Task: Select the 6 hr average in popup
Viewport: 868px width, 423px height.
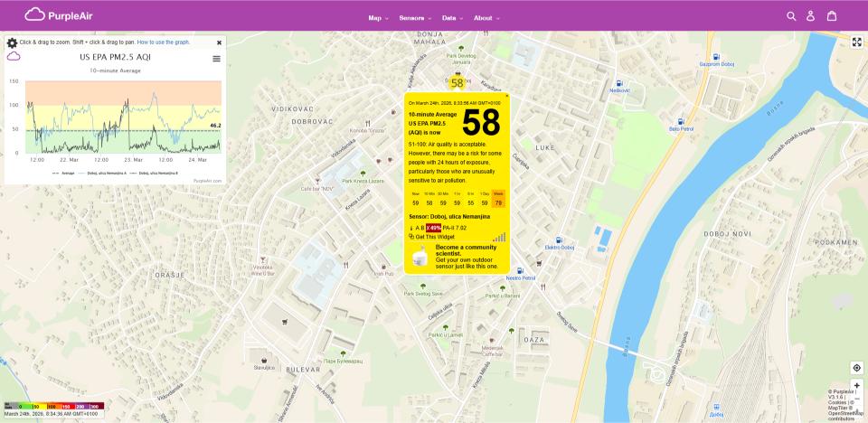Action: coord(470,200)
